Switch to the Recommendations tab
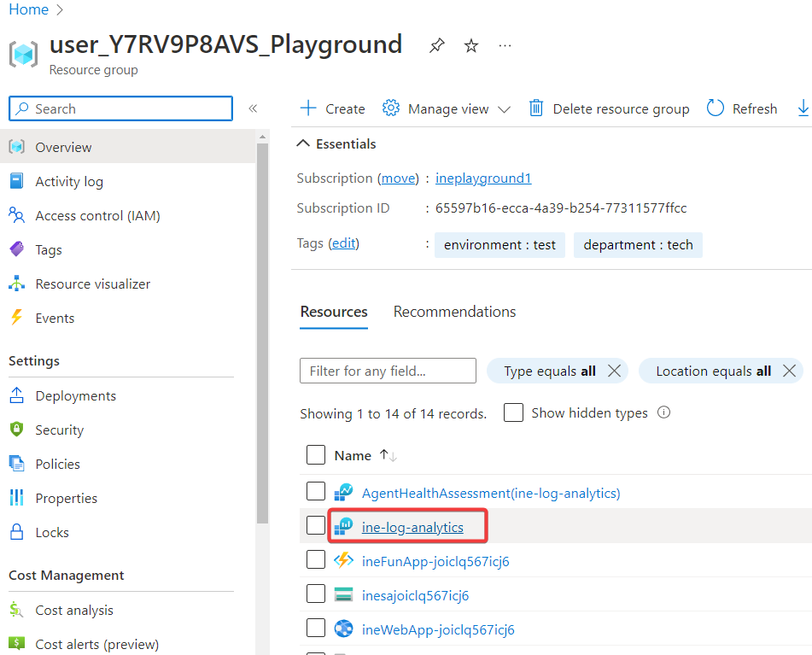This screenshot has width=812, height=655. 454,312
